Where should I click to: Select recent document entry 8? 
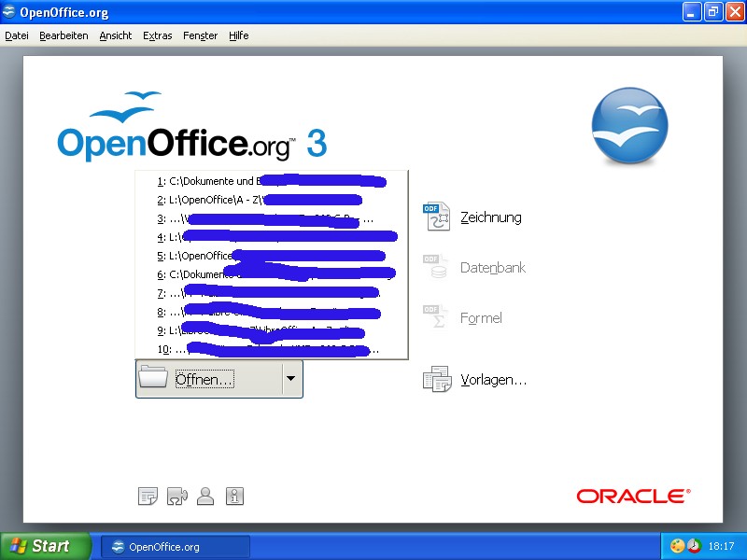[x=272, y=312]
